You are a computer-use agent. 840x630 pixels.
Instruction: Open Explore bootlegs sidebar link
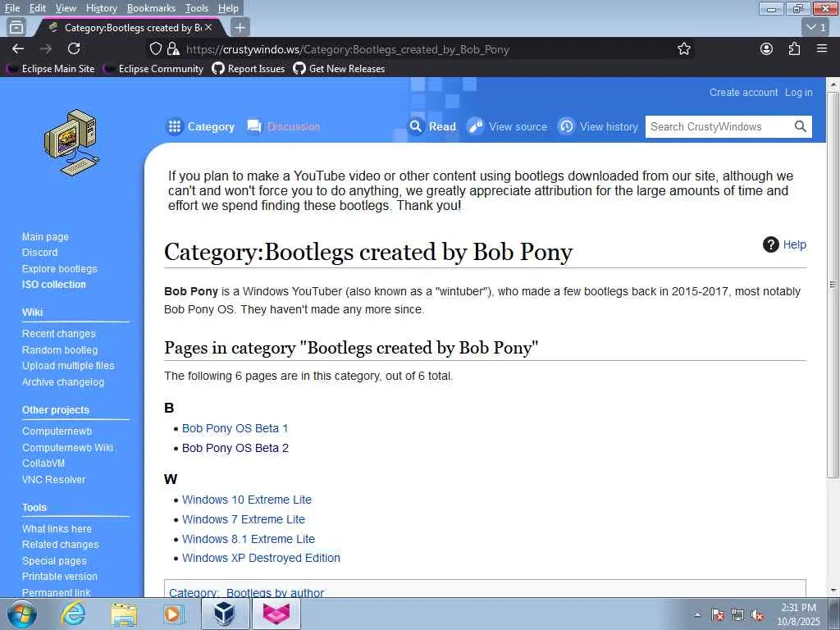(59, 269)
